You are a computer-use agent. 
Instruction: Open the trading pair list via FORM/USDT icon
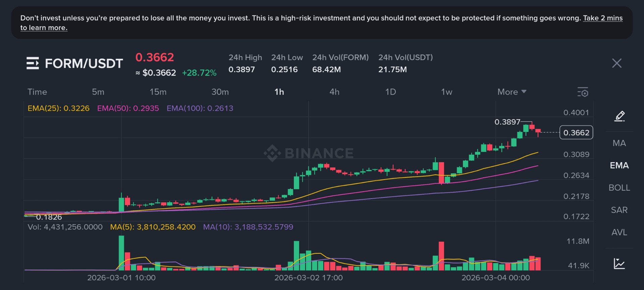click(x=33, y=63)
